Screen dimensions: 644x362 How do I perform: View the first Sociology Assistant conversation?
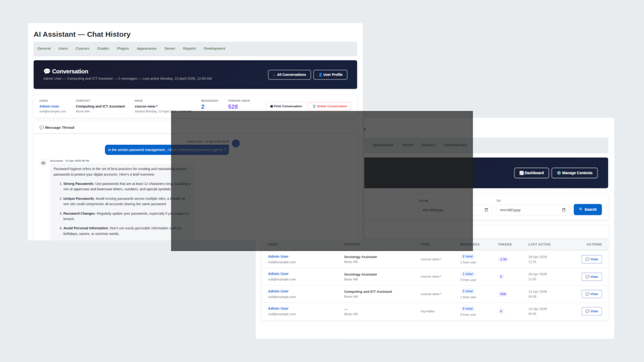(591, 259)
